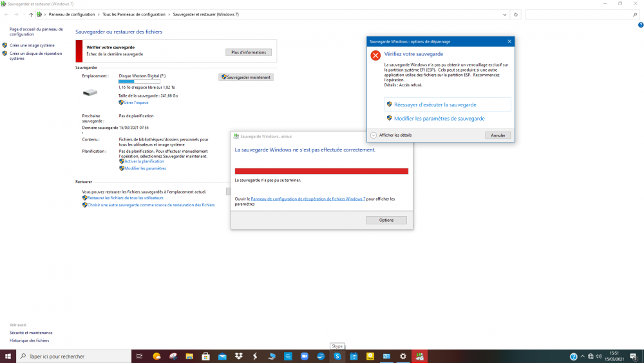Click the Control Panel help question mark
Image resolution: width=644 pixels, height=363 pixels.
coord(641,25)
